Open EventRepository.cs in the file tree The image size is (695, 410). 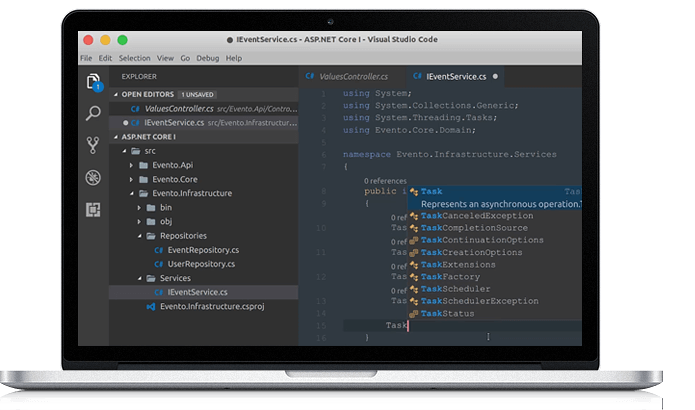203,249
